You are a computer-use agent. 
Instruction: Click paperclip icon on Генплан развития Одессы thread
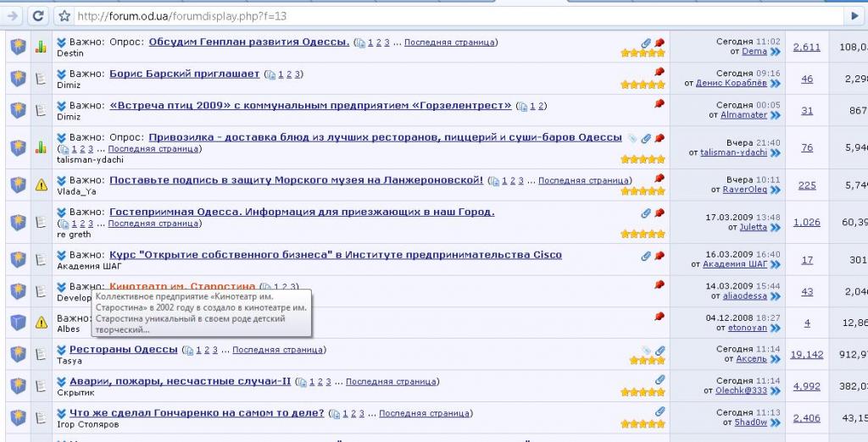(646, 42)
